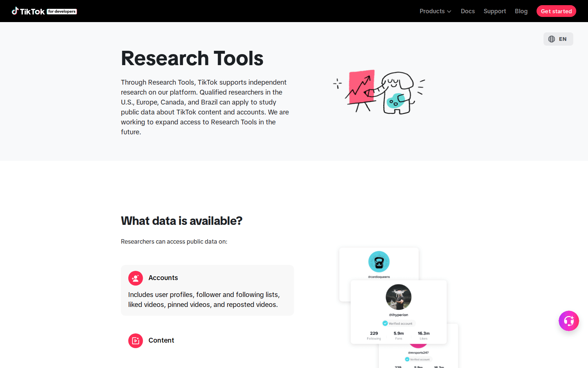Open the purple support chat bubble
588x368 pixels.
569,321
